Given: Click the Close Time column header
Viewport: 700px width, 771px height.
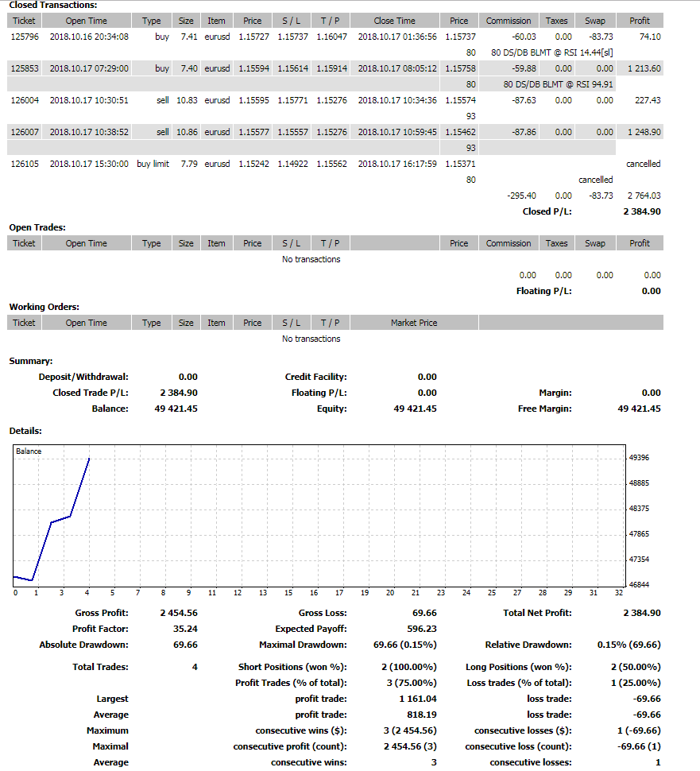Looking at the screenshot, I should (x=394, y=21).
